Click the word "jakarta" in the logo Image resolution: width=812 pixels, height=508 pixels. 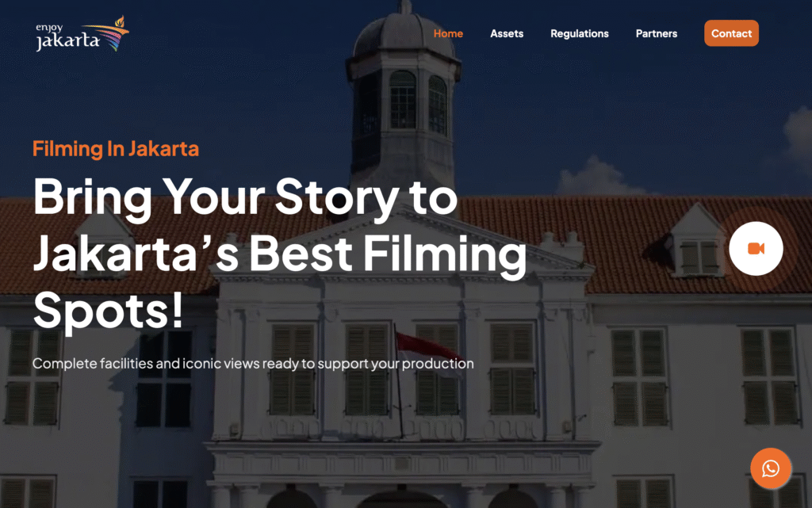[x=67, y=41]
